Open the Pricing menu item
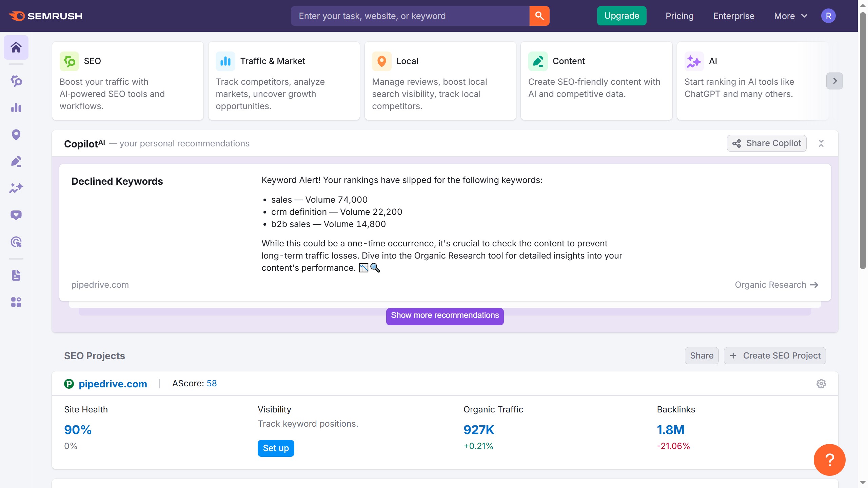 click(679, 16)
